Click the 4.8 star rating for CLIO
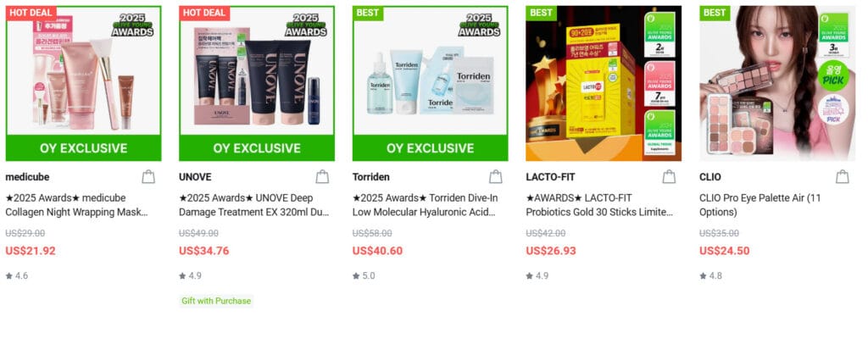The image size is (868, 344). [711, 275]
